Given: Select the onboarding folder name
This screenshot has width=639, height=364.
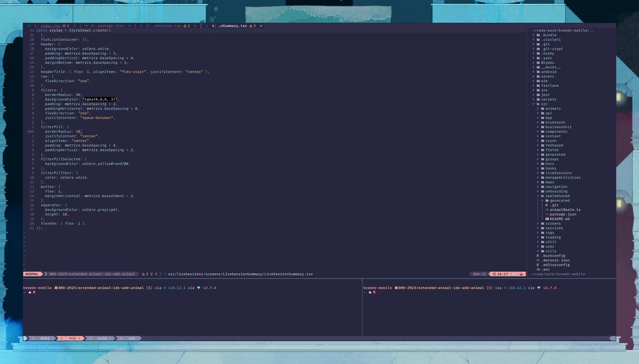Looking at the screenshot, I should pos(556,192).
